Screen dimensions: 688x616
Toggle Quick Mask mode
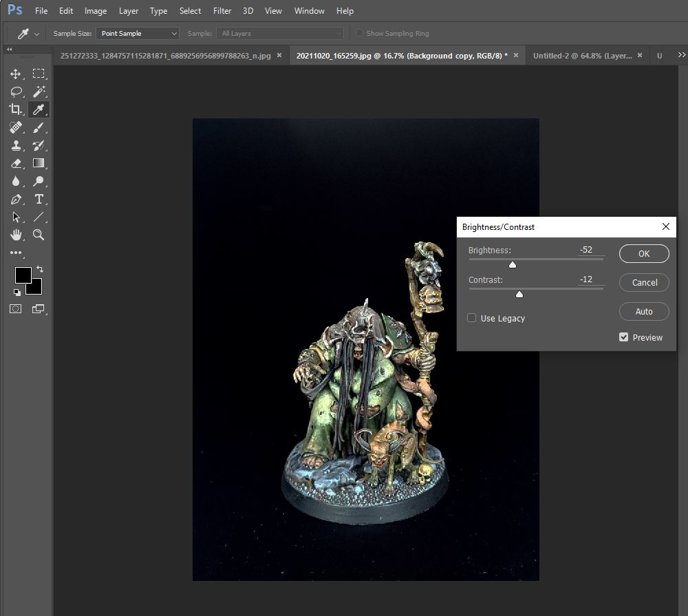pos(16,309)
